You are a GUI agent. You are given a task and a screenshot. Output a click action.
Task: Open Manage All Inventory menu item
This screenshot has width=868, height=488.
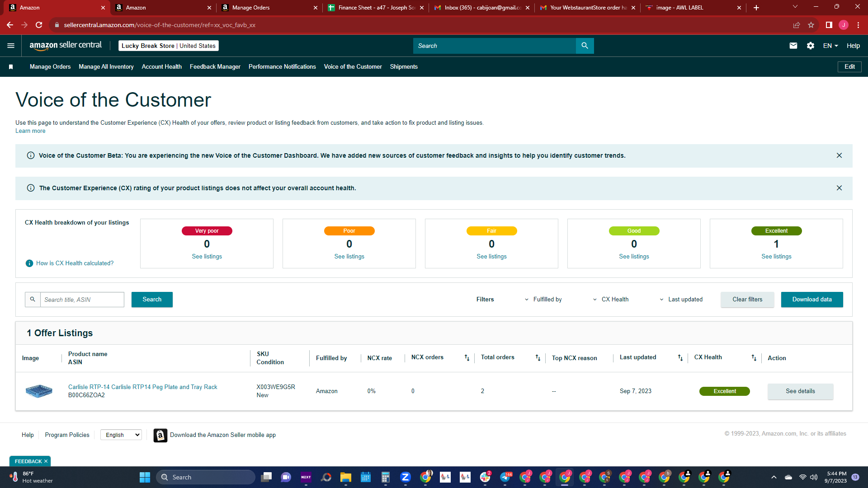point(106,67)
